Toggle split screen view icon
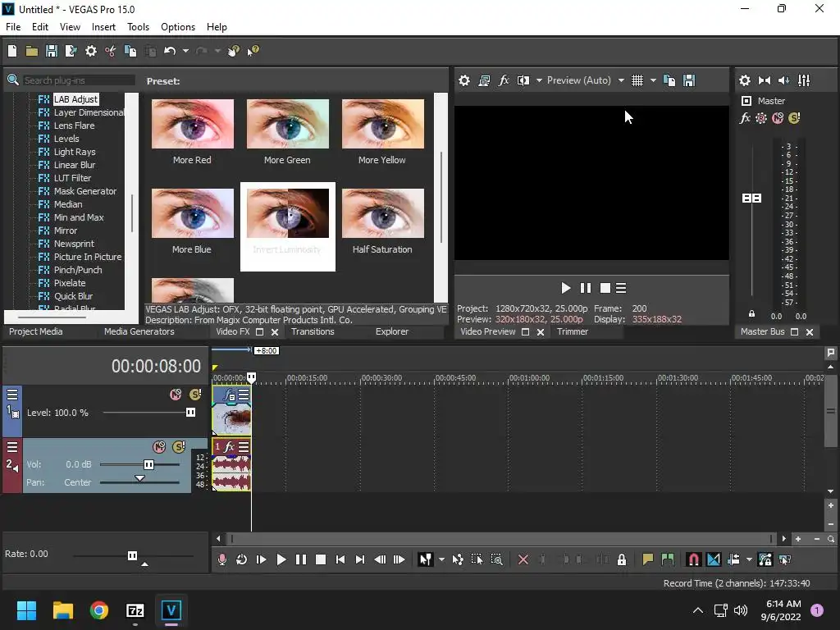Image resolution: width=840 pixels, height=630 pixels. click(523, 80)
